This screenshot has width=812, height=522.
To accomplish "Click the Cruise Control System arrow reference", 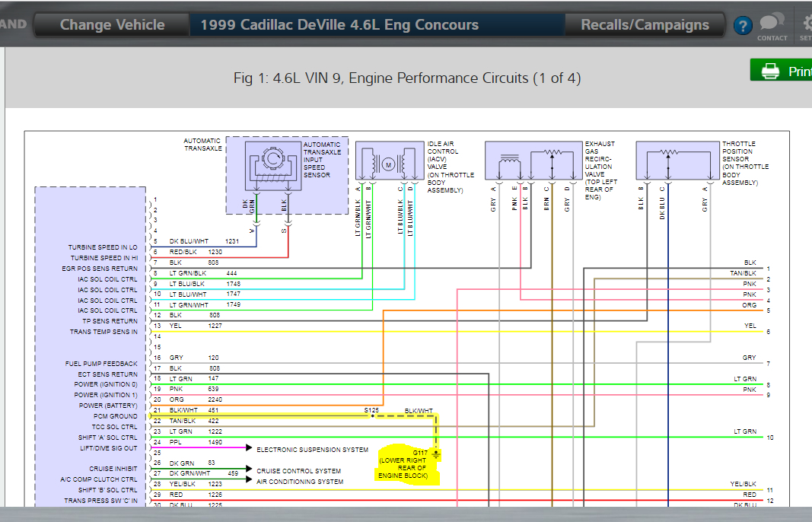I will tap(298, 471).
